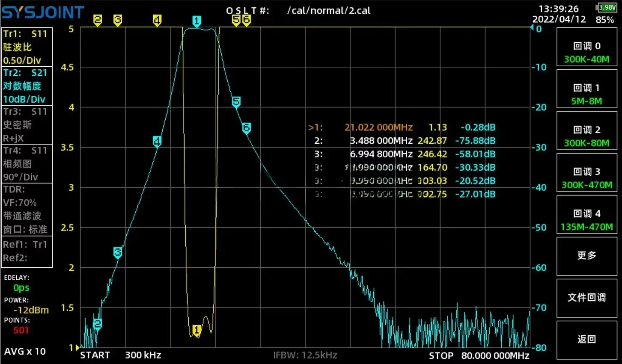Click the battery voltage icon showing 3.98V
The height and width of the screenshot is (364, 622).
click(606, 7)
